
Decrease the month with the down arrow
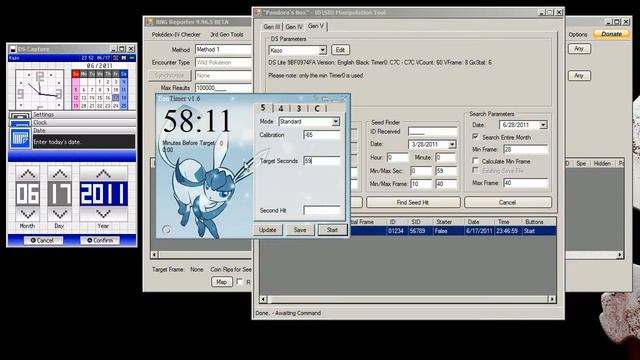pyautogui.click(x=28, y=214)
